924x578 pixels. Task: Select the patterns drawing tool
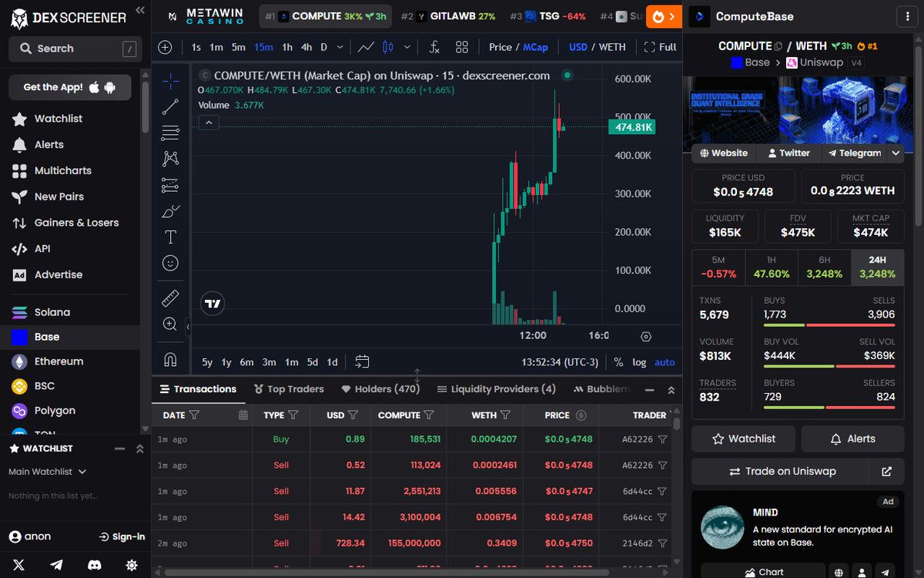[170, 159]
